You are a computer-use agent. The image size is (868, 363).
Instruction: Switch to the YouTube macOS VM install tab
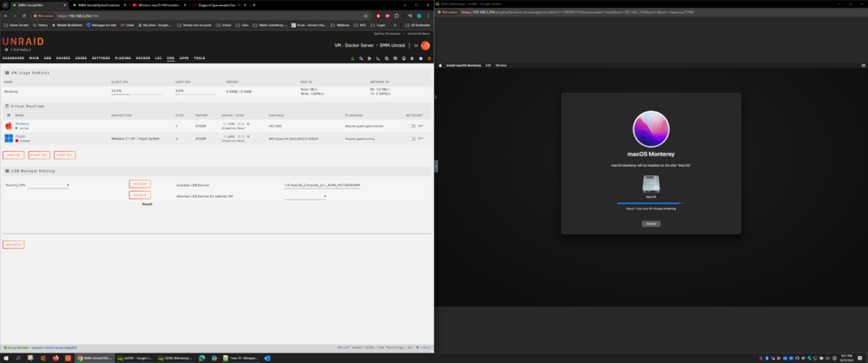[160, 4]
